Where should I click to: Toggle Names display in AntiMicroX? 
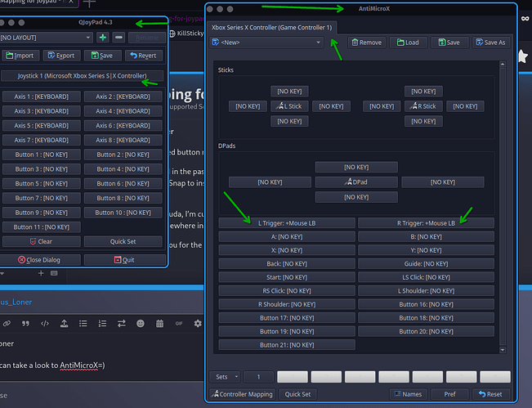409,394
